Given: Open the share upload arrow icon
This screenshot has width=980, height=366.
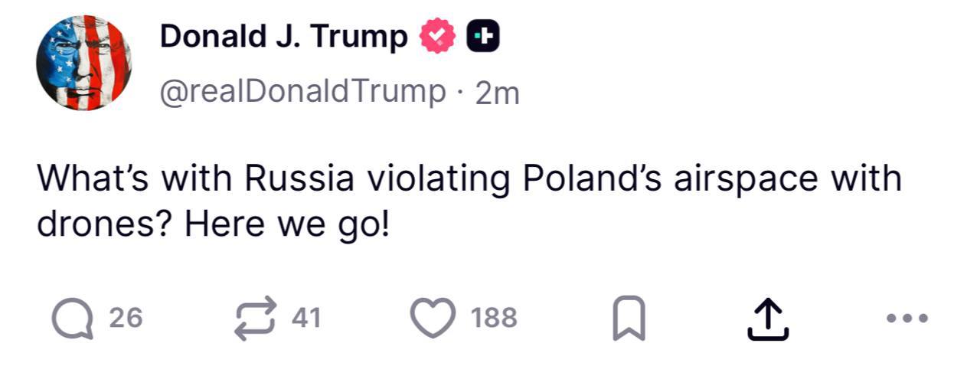Looking at the screenshot, I should pos(767,319).
